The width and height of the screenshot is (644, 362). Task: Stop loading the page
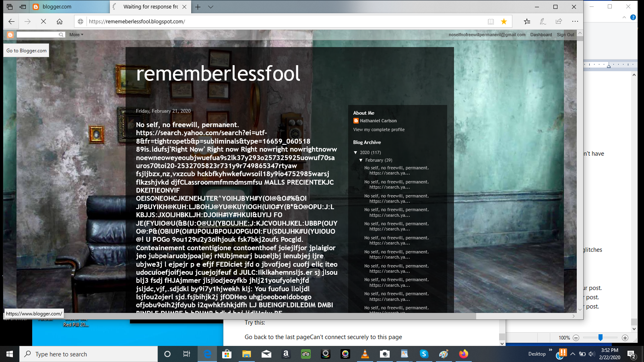[x=43, y=21]
